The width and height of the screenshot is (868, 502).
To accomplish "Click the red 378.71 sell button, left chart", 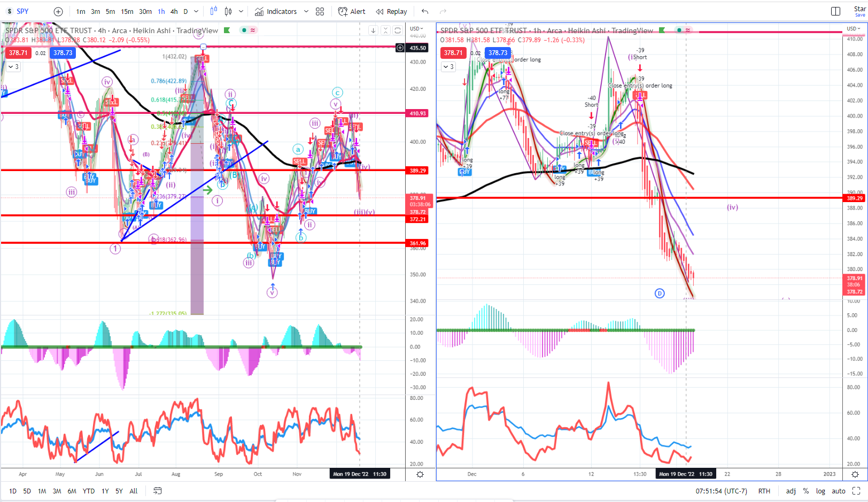I will coord(18,53).
